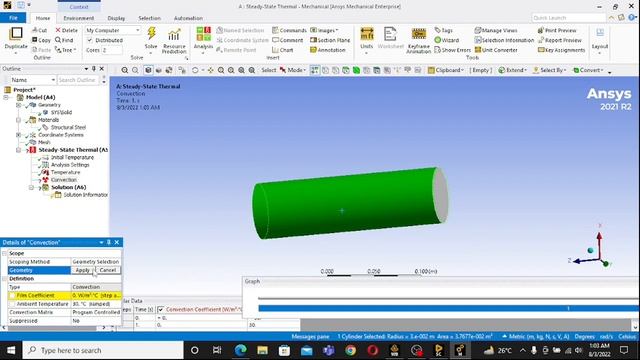Click the Quick Launch search box

coord(568,18)
